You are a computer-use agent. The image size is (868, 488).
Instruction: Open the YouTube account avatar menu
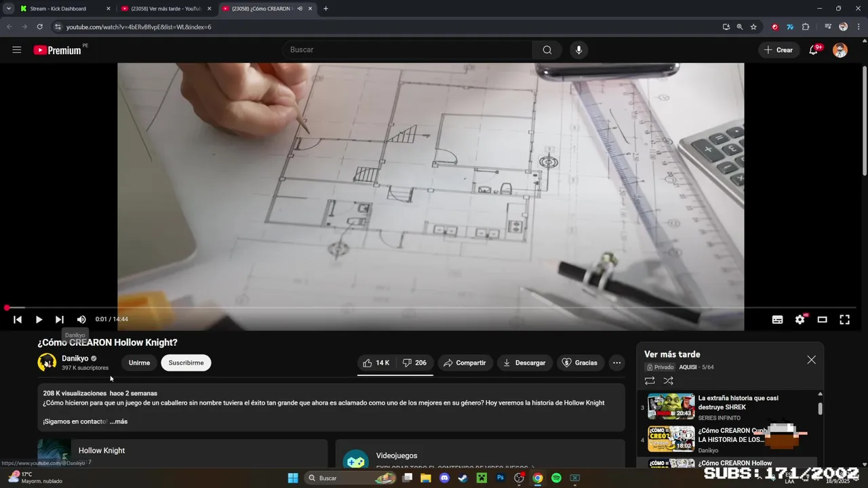click(840, 49)
